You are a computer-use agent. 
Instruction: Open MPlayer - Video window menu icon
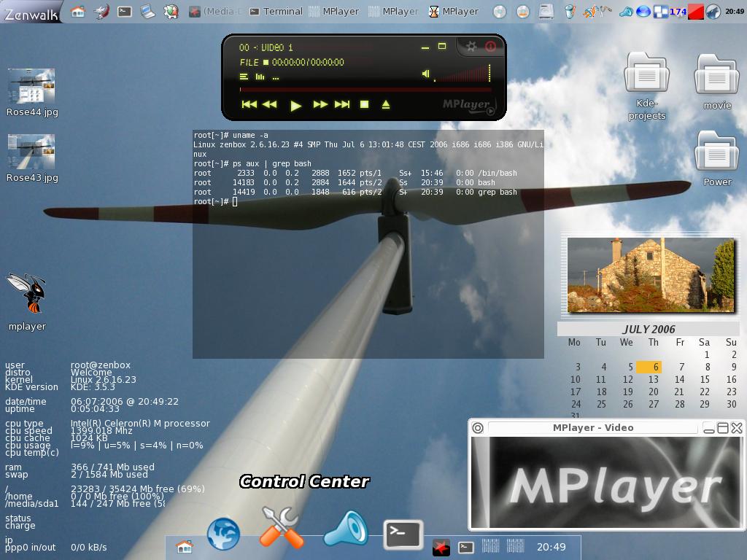coord(477,427)
